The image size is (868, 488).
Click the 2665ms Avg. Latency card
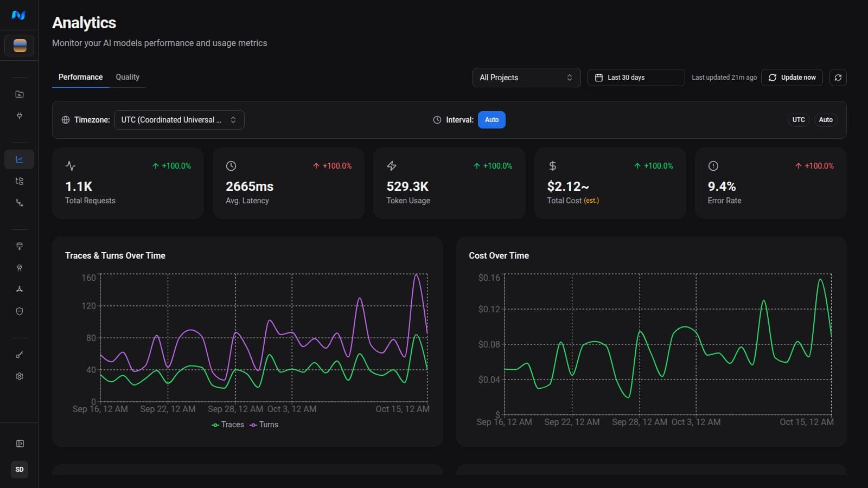click(x=289, y=183)
